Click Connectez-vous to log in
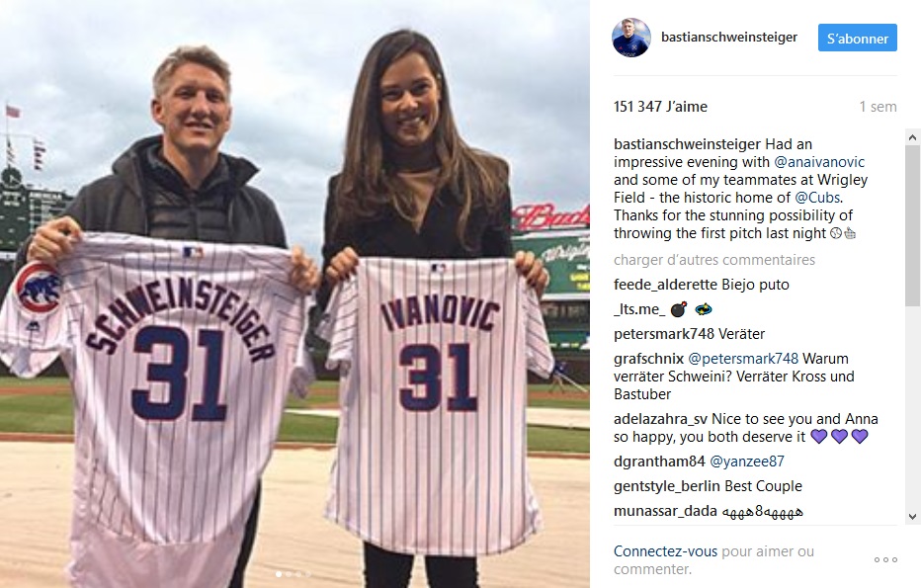This screenshot has width=921, height=588. (x=665, y=551)
